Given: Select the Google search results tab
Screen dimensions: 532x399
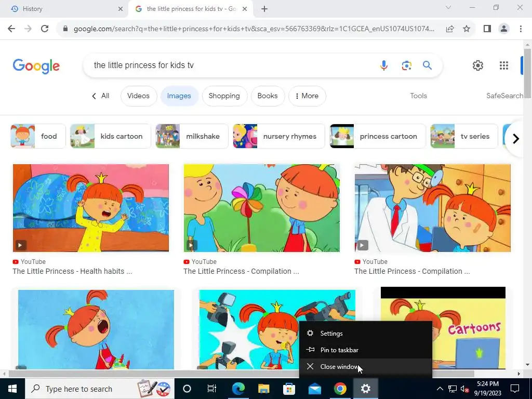Looking at the screenshot, I should 190,9.
